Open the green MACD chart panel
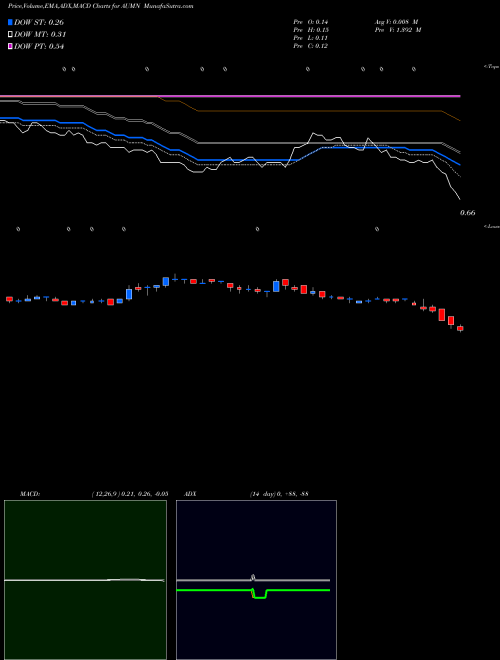This screenshot has width=500, height=660. pos(85,580)
